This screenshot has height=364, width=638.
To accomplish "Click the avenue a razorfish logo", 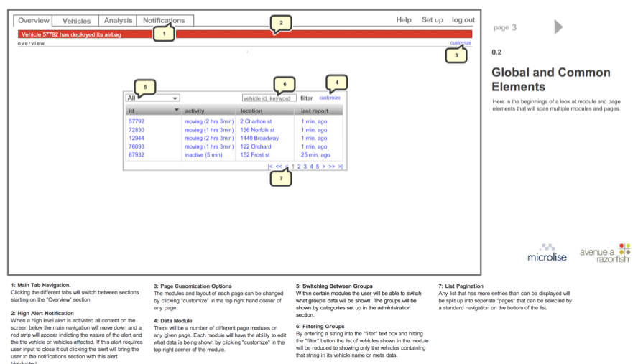I will pyautogui.click(x=605, y=253).
